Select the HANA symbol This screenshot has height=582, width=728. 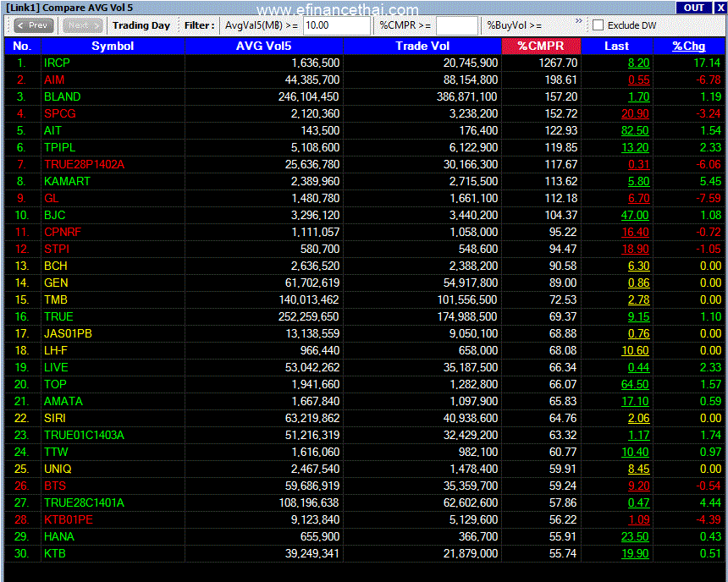59,537
